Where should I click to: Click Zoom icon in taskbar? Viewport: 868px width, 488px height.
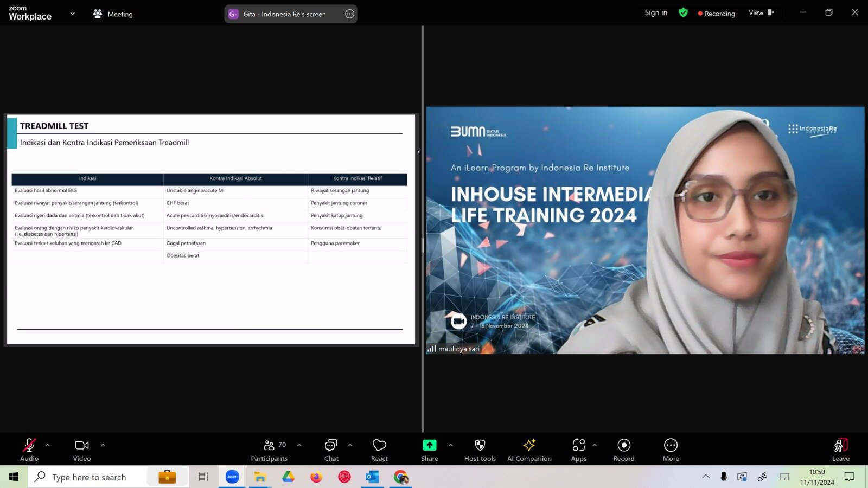[x=232, y=477]
